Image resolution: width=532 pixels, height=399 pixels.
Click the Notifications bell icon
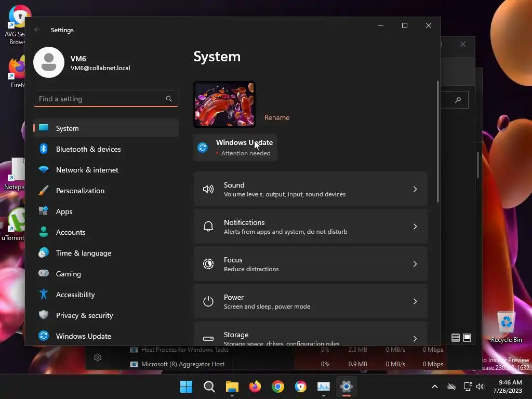208,227
